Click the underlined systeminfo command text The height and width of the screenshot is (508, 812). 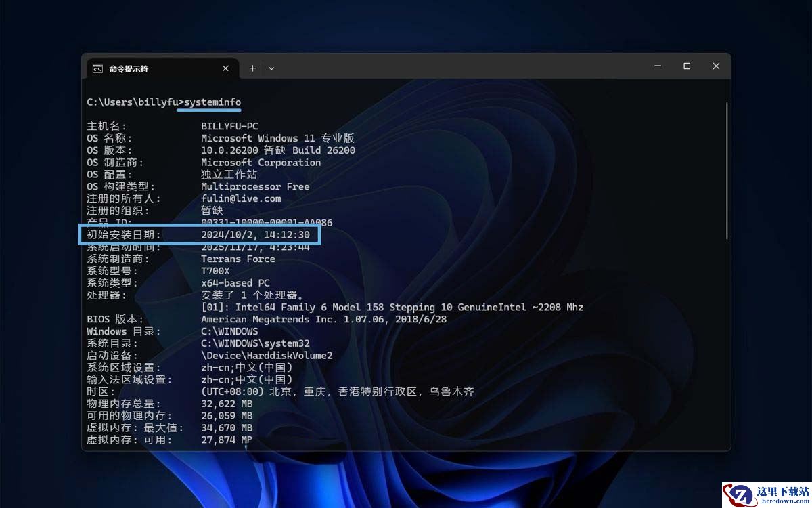pos(212,102)
